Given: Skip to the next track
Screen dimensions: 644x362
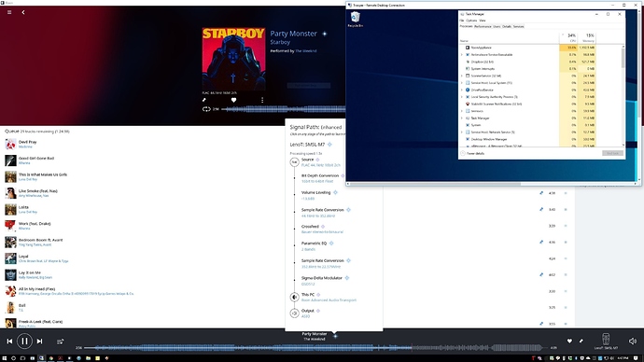Looking at the screenshot, I should click(x=39, y=341).
